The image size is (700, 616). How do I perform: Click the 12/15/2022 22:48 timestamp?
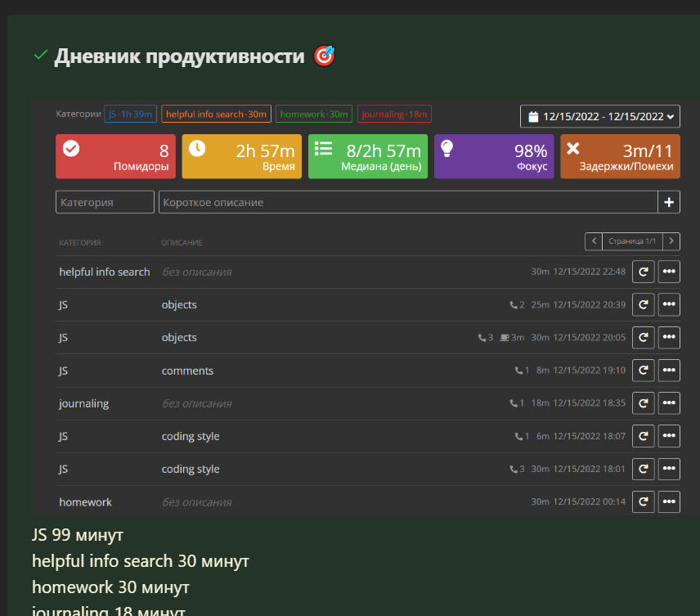(590, 272)
